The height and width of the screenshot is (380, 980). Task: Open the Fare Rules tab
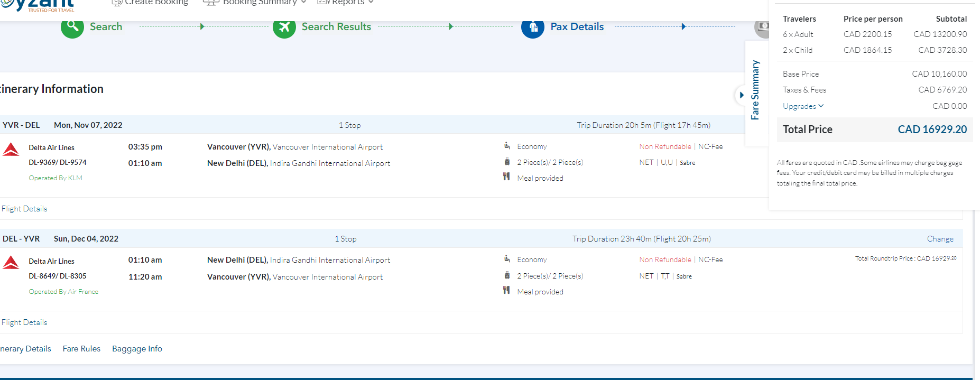[81, 349]
